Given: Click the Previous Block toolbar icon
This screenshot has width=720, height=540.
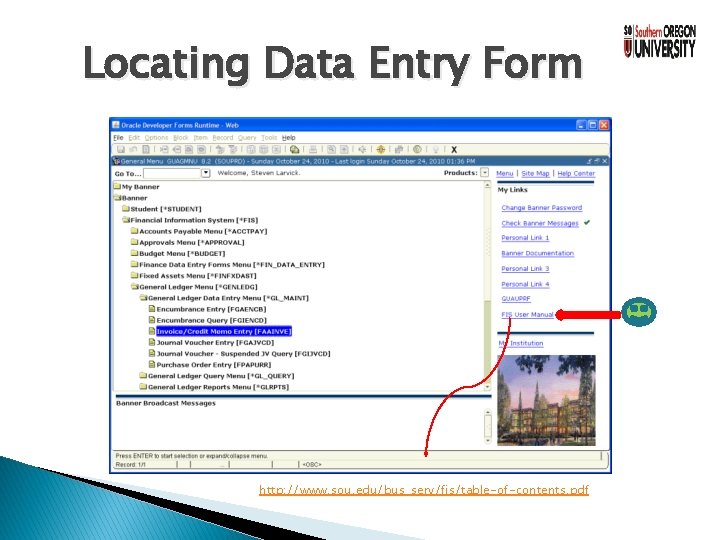Looking at the screenshot, I should click(x=220, y=149).
